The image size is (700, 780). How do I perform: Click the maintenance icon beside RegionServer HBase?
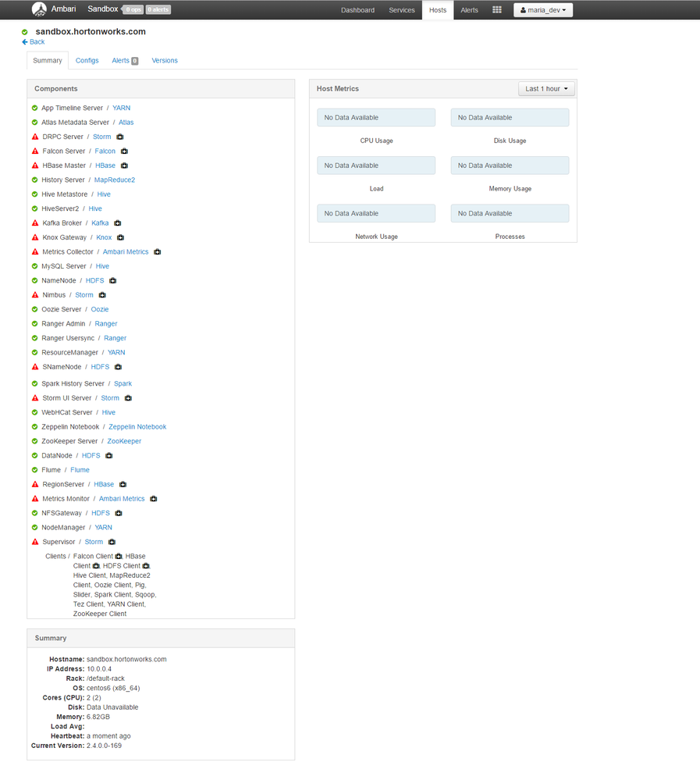[x=123, y=485]
